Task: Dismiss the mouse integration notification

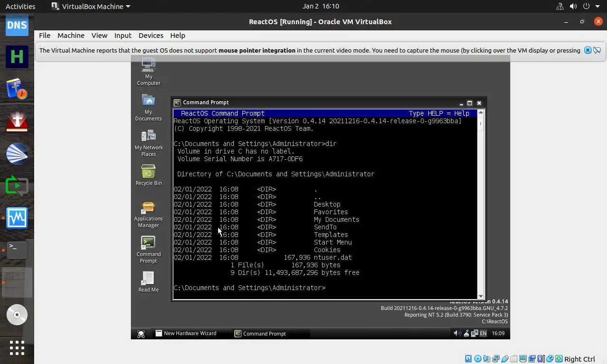Action: click(x=588, y=50)
